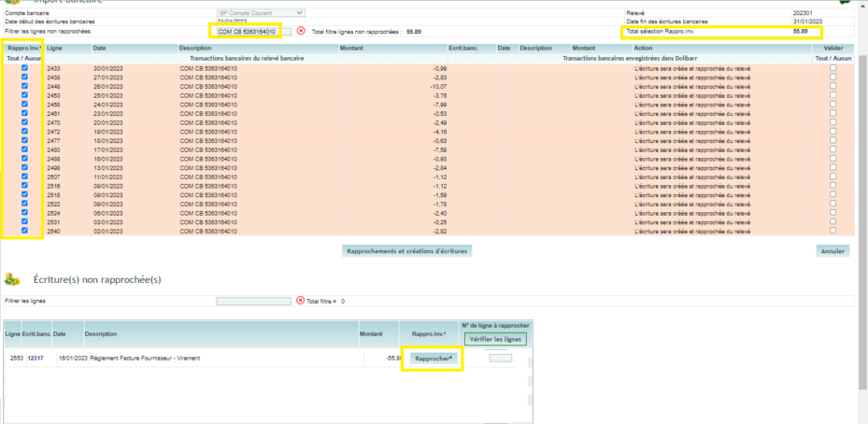This screenshot has width=868, height=424.
Task: Click 'Écriture(s) non rapprochée(s)' heading
Action: tap(97, 279)
